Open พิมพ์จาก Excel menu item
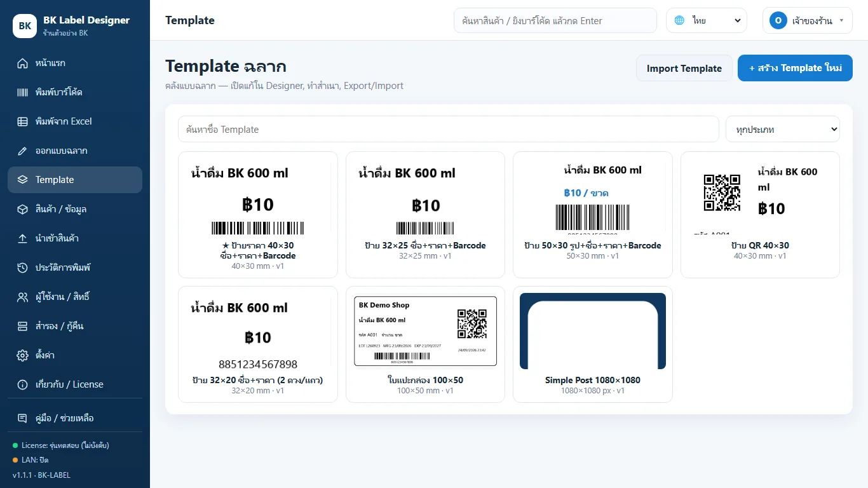 tap(75, 121)
